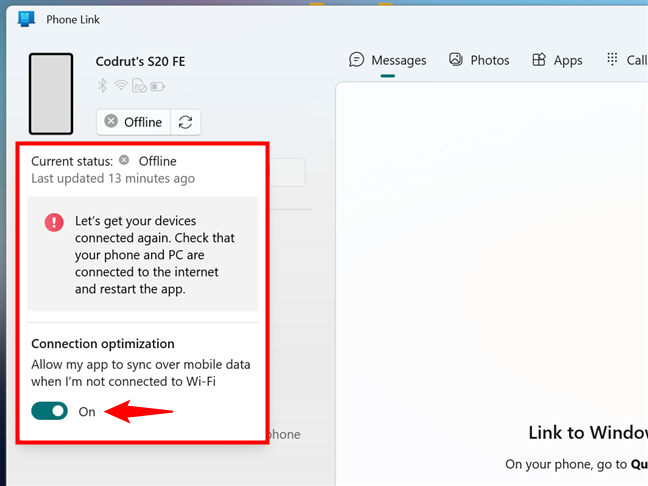
Task: Click the Wi-Fi status icon
Action: (x=121, y=86)
